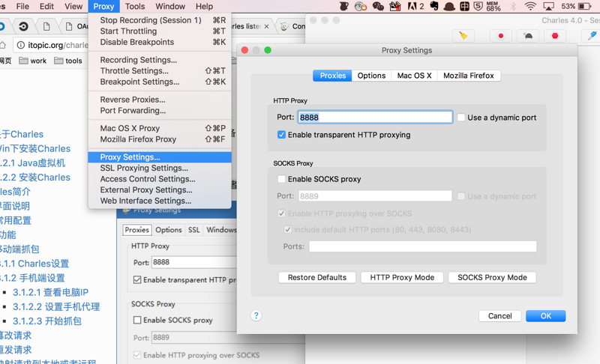Focus the HTTP Proxy Port field showing 8888
600x364 pixels.
coord(375,118)
